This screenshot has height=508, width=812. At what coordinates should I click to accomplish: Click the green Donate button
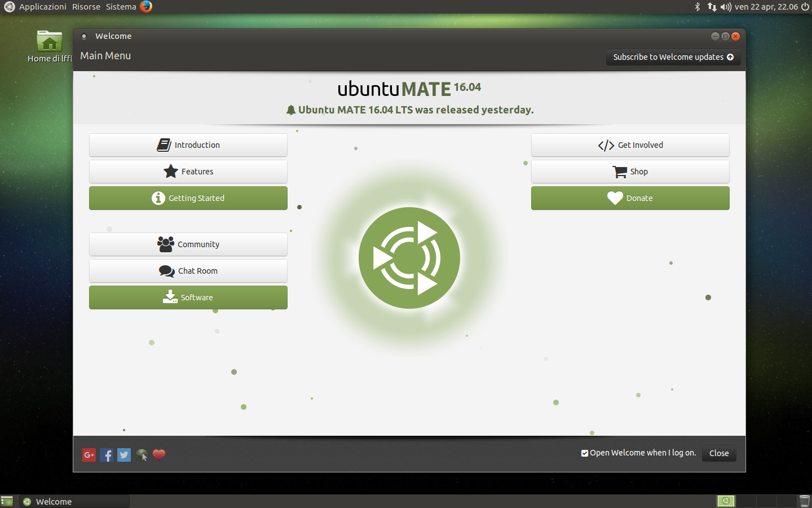(630, 198)
